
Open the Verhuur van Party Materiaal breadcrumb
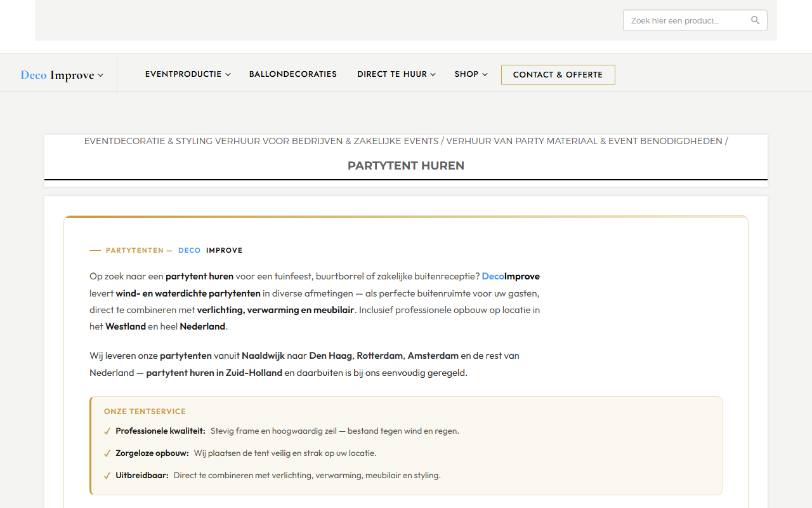(584, 141)
